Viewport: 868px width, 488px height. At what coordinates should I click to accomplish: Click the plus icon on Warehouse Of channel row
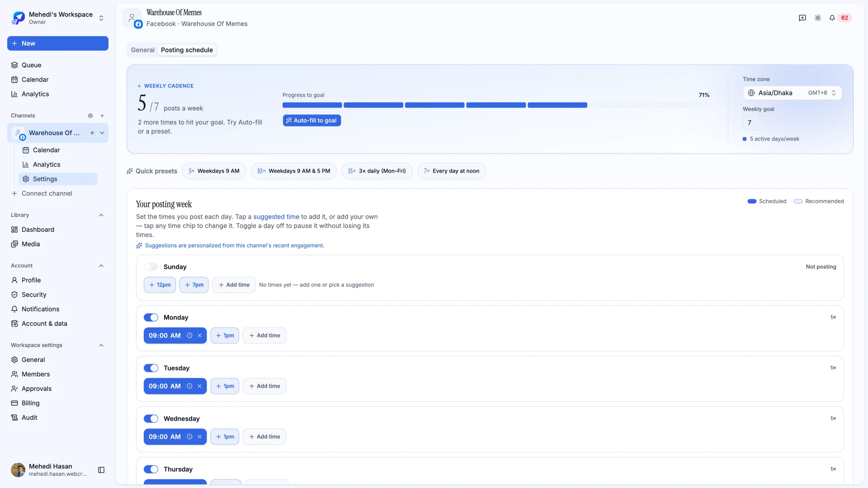coord(92,133)
